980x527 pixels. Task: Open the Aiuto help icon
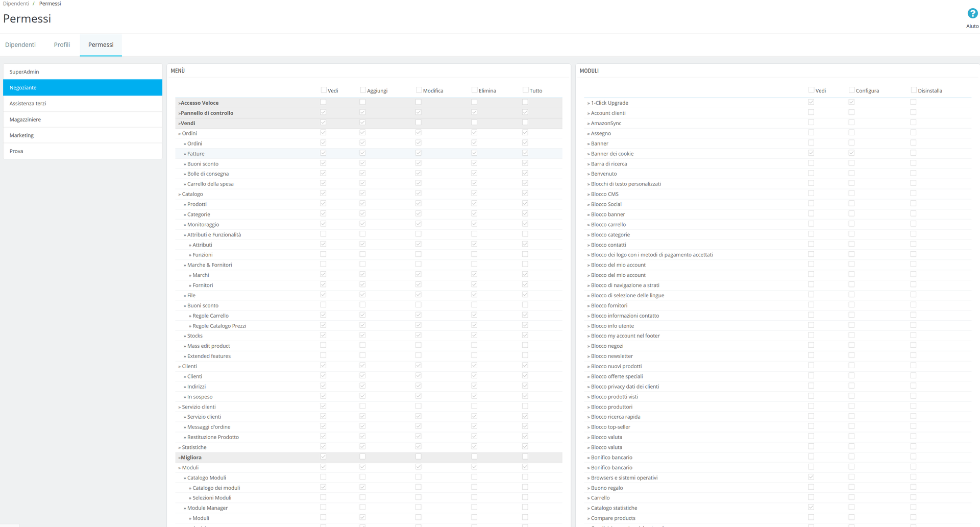pos(972,14)
